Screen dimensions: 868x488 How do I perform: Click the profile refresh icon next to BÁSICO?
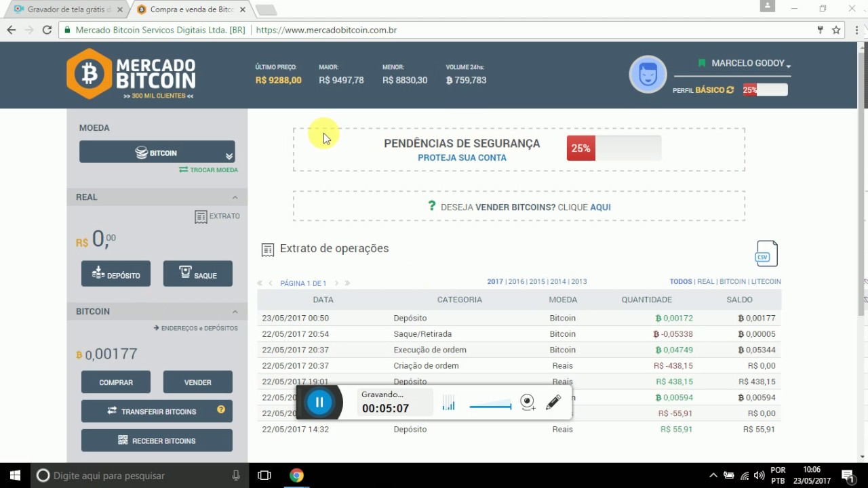(x=730, y=90)
